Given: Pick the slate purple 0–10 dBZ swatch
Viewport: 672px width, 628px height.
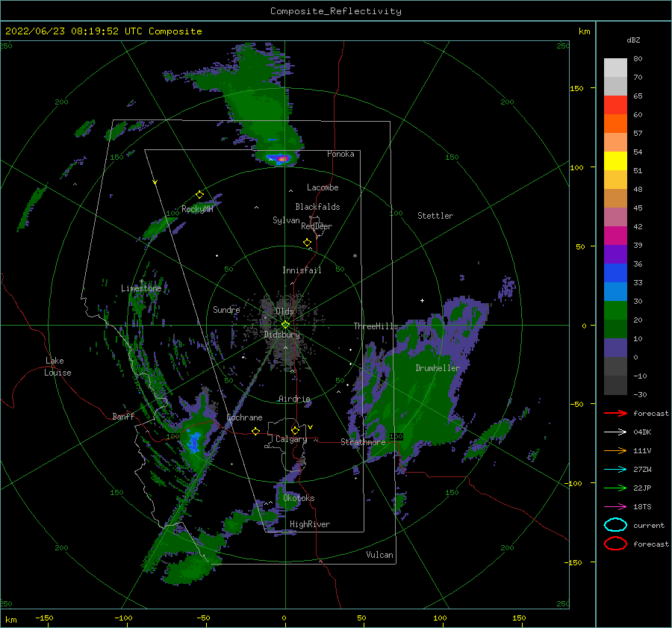Looking at the screenshot, I should click(615, 347).
